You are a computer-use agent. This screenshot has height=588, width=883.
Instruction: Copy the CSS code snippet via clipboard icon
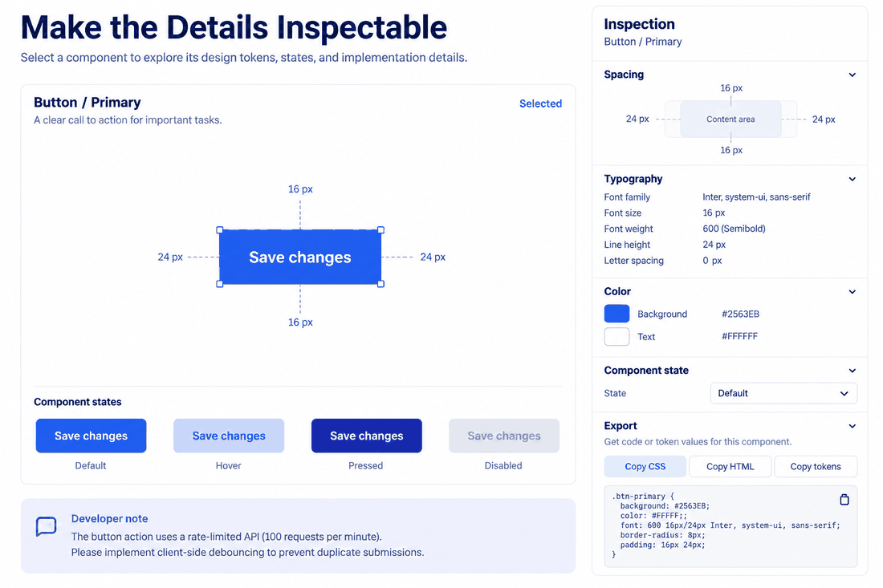pos(844,499)
